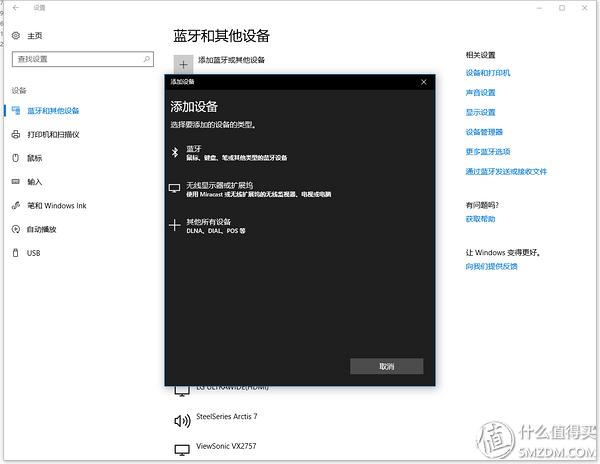Click the search magnifier icon
600x464 pixels.
[147, 59]
